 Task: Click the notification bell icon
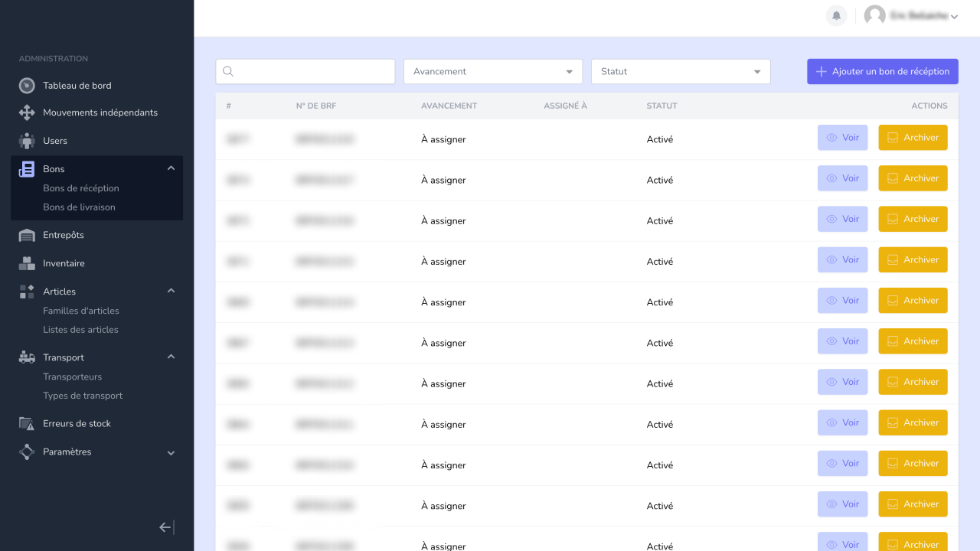click(x=836, y=15)
